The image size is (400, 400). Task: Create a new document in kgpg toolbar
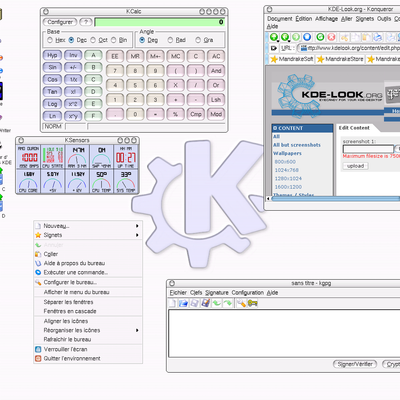coord(173,303)
